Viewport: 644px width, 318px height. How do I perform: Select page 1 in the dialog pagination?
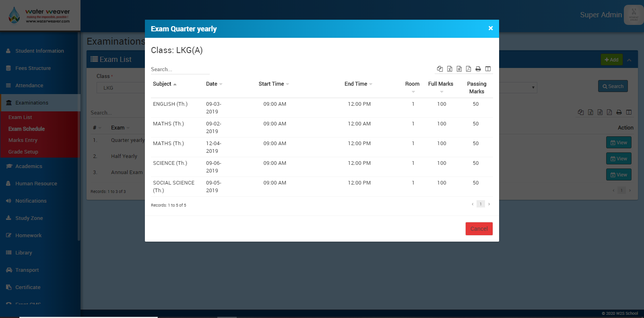[481, 204]
